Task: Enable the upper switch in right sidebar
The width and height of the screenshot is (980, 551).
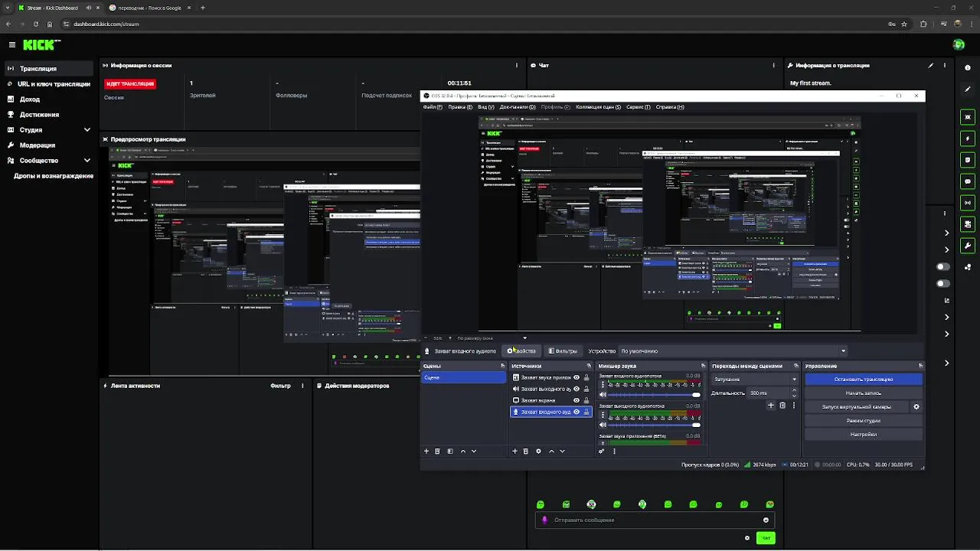Action: tap(943, 267)
